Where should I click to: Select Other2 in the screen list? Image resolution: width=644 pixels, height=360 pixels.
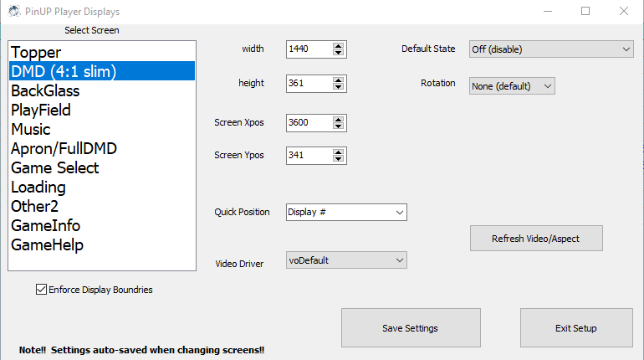point(102,206)
